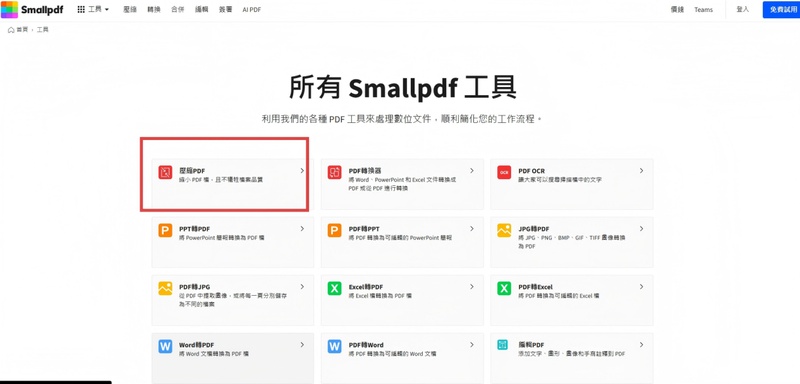Open PDF轉Word card chevron arrow
Screen dimensions: 800x384
[x=471, y=345]
